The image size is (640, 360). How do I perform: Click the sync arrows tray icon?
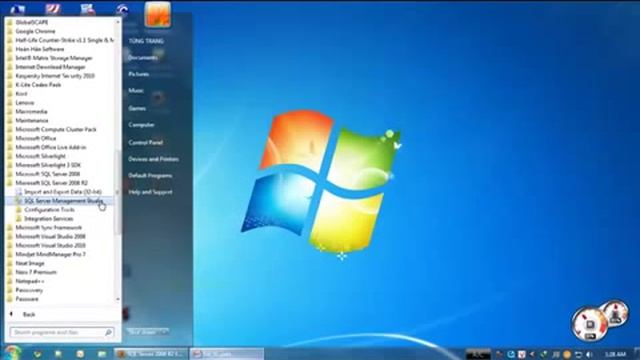click(578, 354)
